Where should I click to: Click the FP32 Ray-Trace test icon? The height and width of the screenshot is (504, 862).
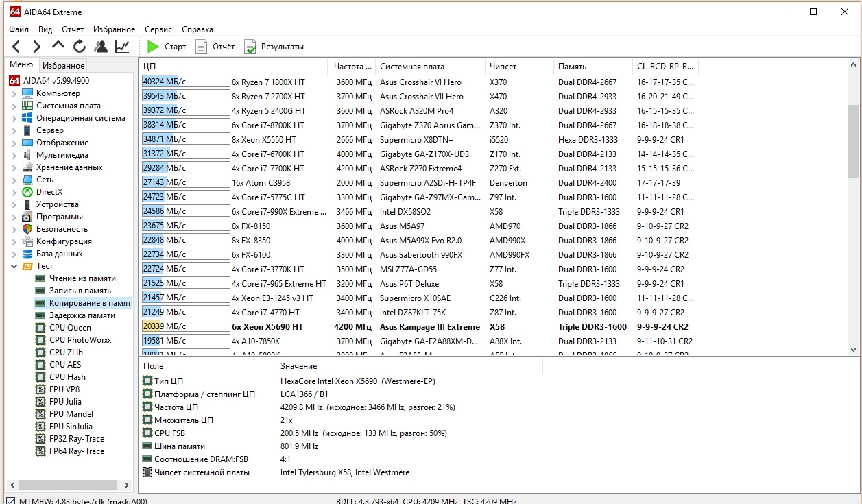[40, 439]
